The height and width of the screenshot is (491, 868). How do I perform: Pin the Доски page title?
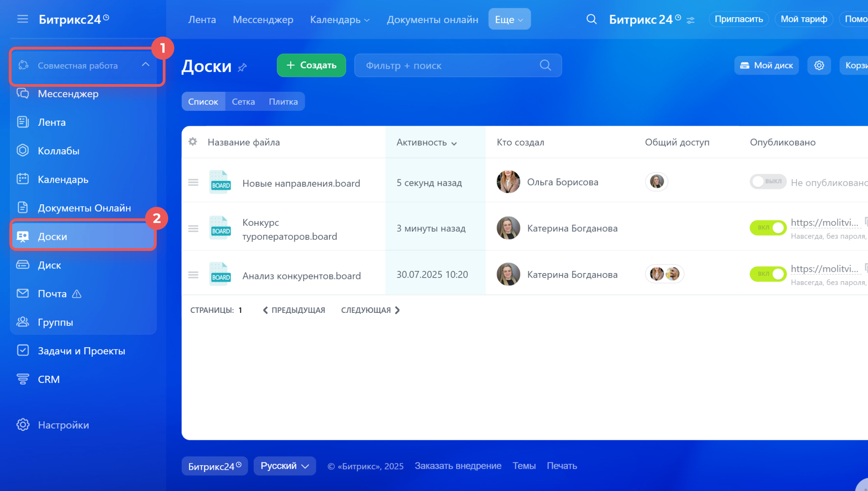pos(243,67)
